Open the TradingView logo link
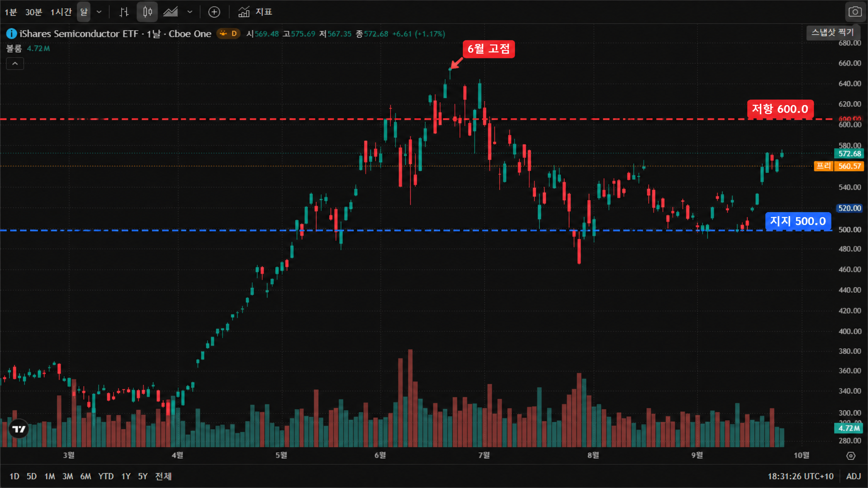 (x=19, y=429)
